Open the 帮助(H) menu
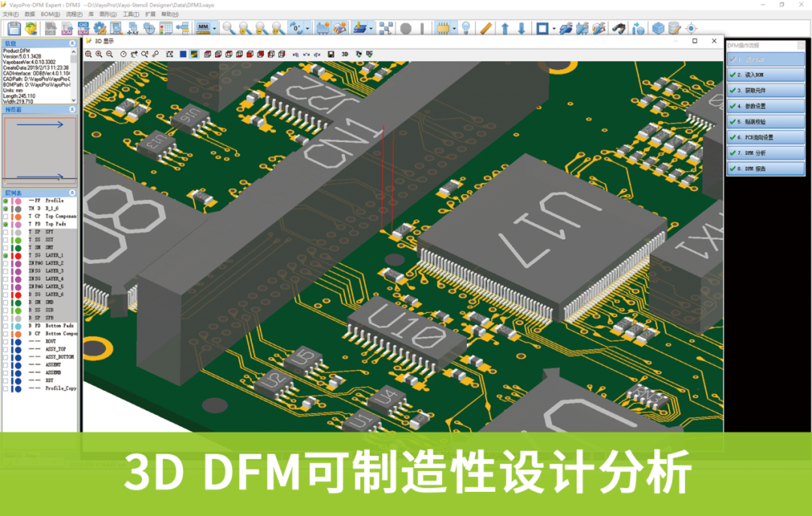Viewport: 812px width, 516px height. tap(169, 14)
